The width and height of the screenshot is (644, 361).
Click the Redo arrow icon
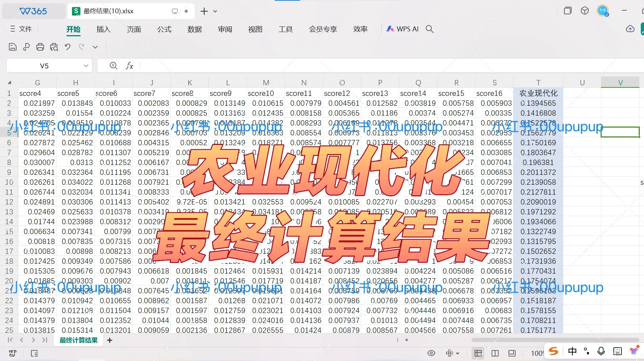click(x=81, y=47)
